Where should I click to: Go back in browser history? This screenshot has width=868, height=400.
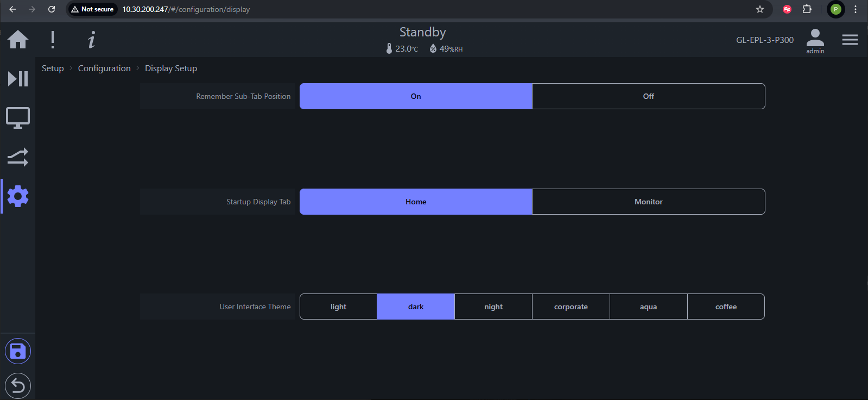pos(12,9)
